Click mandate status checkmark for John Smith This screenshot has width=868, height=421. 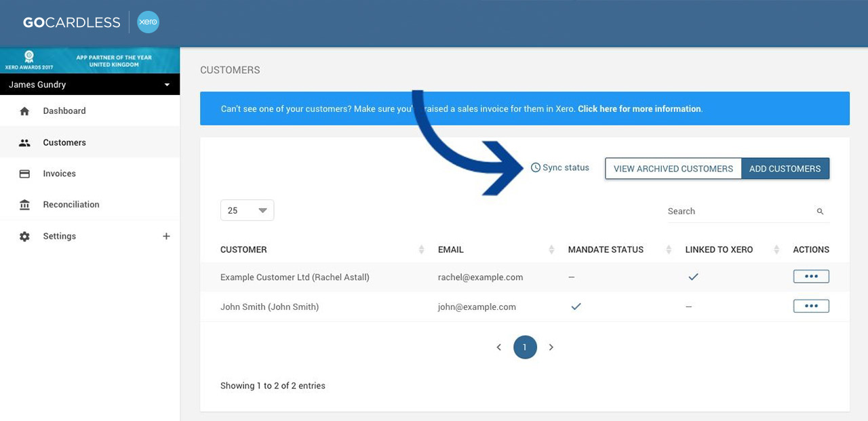pyautogui.click(x=576, y=306)
